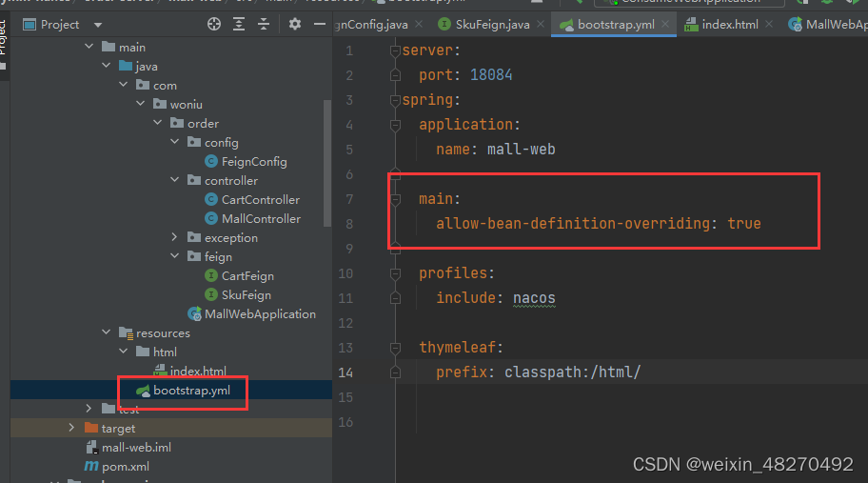Screen dimensions: 868x483
Task: Select pom.xml file
Action: pyautogui.click(x=126, y=467)
